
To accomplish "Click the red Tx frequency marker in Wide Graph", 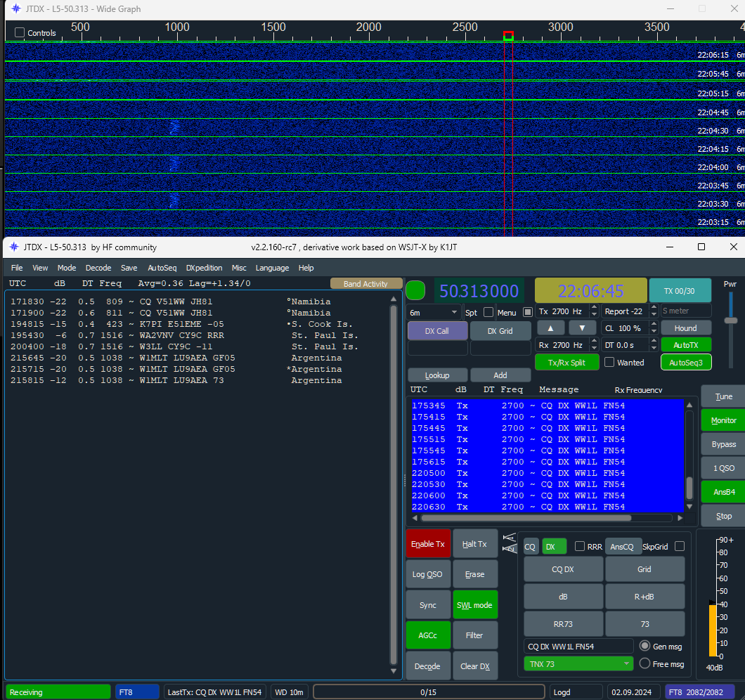I will [x=508, y=36].
